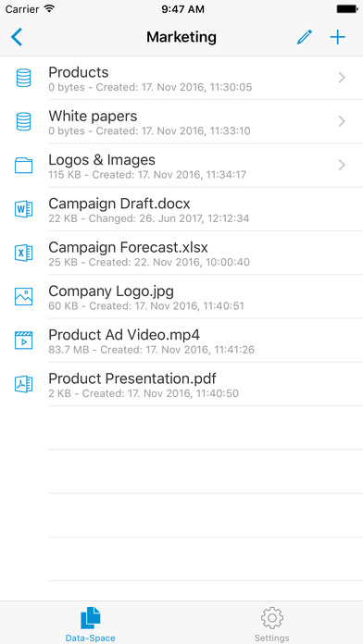Tap the back arrow in the header

(x=17, y=37)
